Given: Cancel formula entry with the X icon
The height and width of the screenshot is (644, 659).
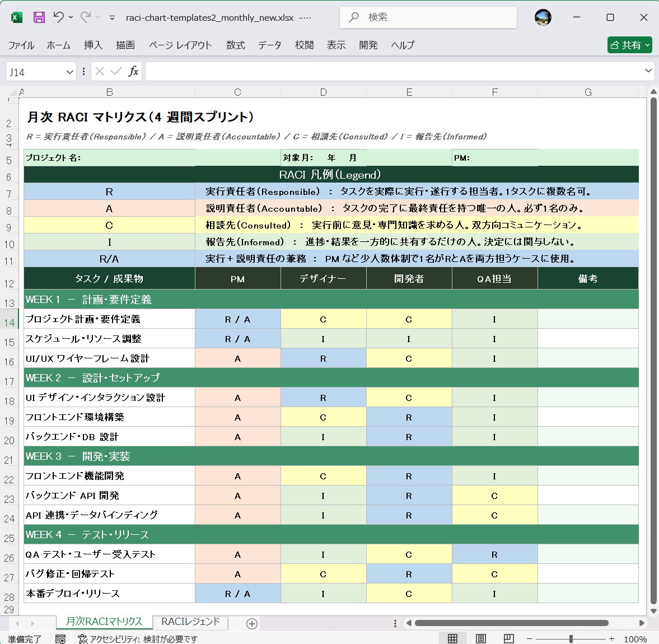Looking at the screenshot, I should (x=100, y=72).
